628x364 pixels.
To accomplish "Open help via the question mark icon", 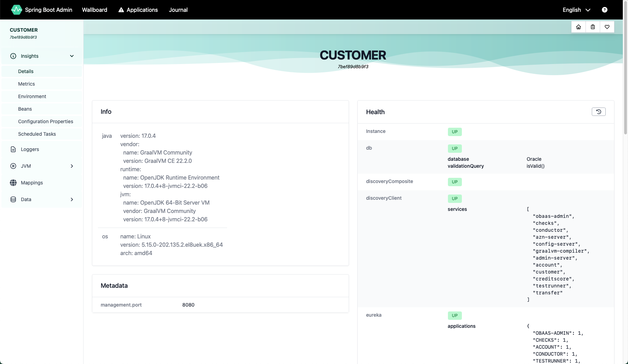I will pos(604,10).
